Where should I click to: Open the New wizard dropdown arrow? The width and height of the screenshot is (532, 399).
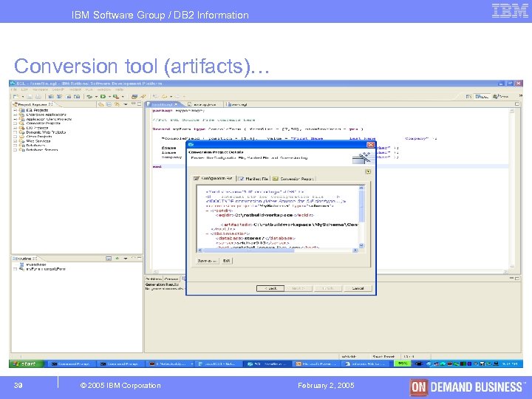(x=22, y=97)
